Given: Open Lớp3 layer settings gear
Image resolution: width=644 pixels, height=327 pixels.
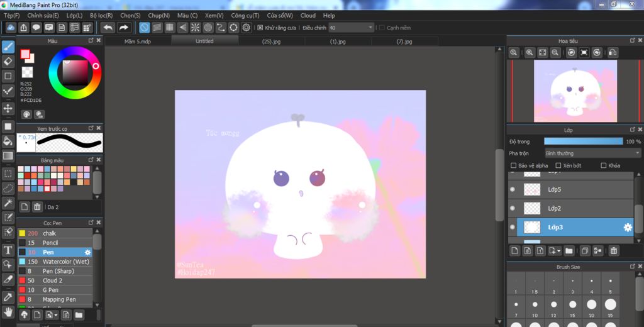Looking at the screenshot, I should click(x=628, y=227).
